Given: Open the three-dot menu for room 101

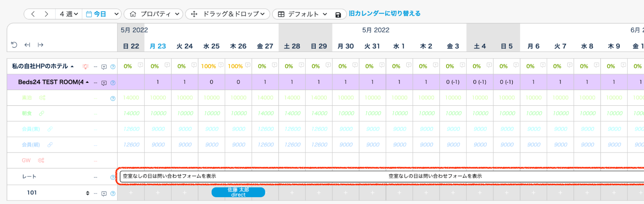Looking at the screenshot, I should [95, 193].
